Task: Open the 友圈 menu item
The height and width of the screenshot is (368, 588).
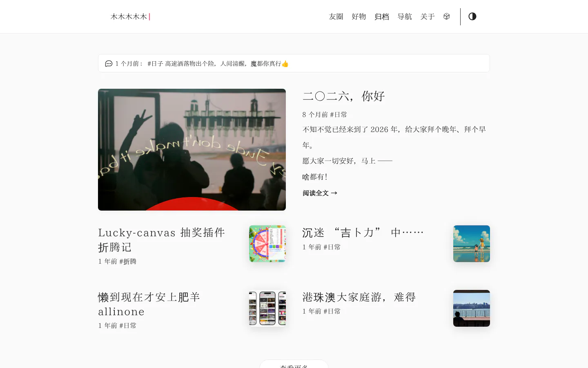Action: (x=336, y=16)
